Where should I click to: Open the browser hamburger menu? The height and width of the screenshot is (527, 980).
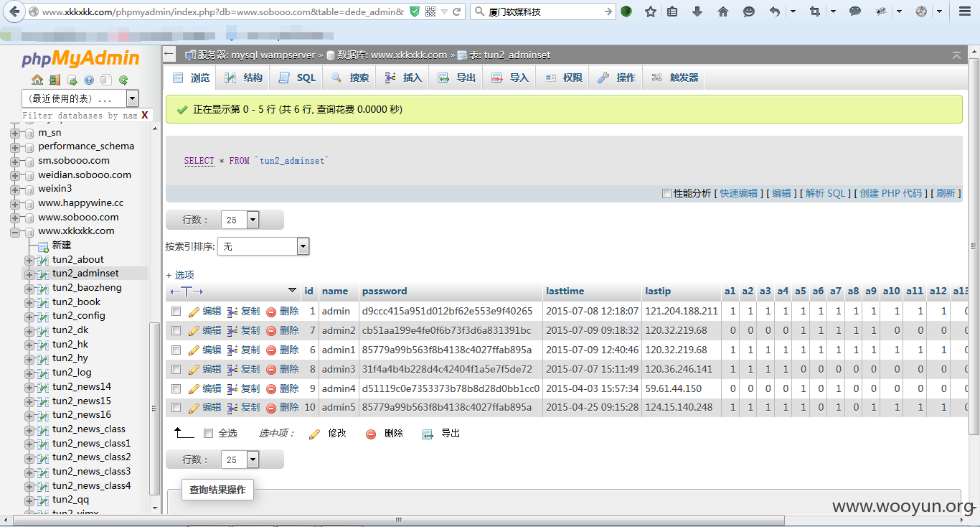(x=965, y=11)
